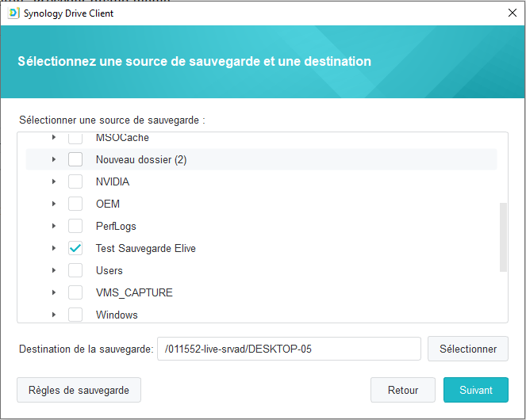Click the Destination de la sauvegarde field
The width and height of the screenshot is (526, 420).
[289, 349]
